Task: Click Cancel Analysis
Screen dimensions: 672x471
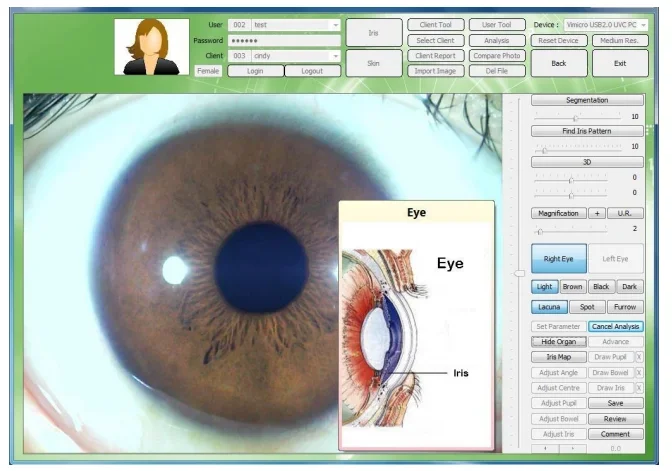Action: point(615,327)
